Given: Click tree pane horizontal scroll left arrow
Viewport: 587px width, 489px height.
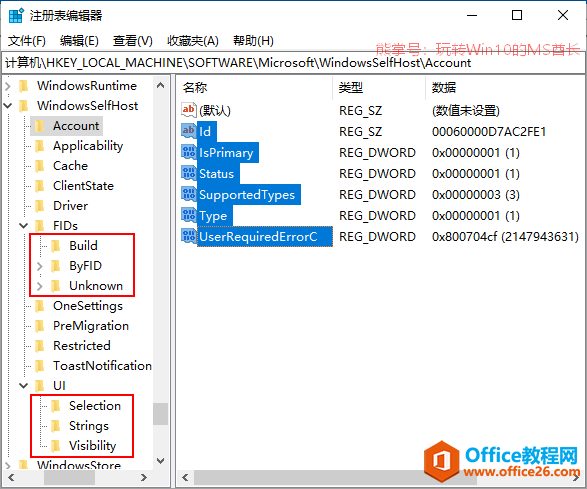Looking at the screenshot, I should click(x=11, y=477).
